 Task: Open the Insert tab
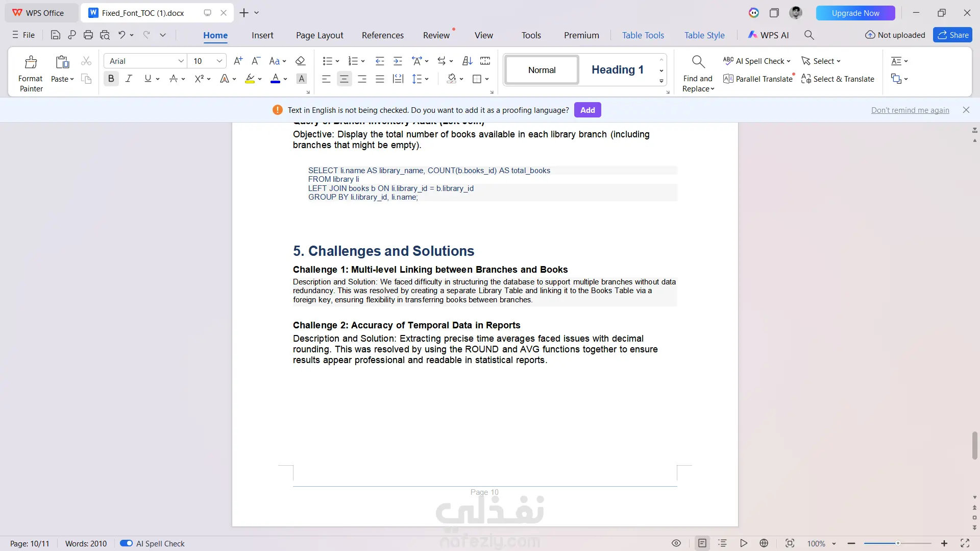[x=262, y=35]
